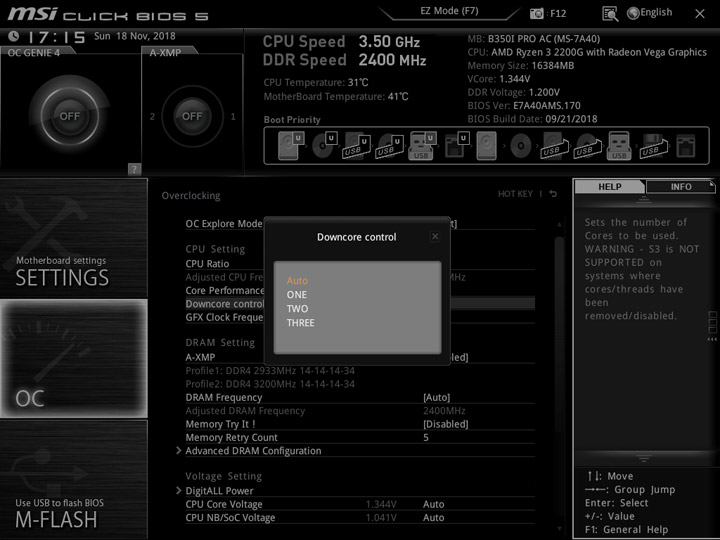Select the legacy USB floppy boot icon
This screenshot has width=720, height=540.
[653, 146]
